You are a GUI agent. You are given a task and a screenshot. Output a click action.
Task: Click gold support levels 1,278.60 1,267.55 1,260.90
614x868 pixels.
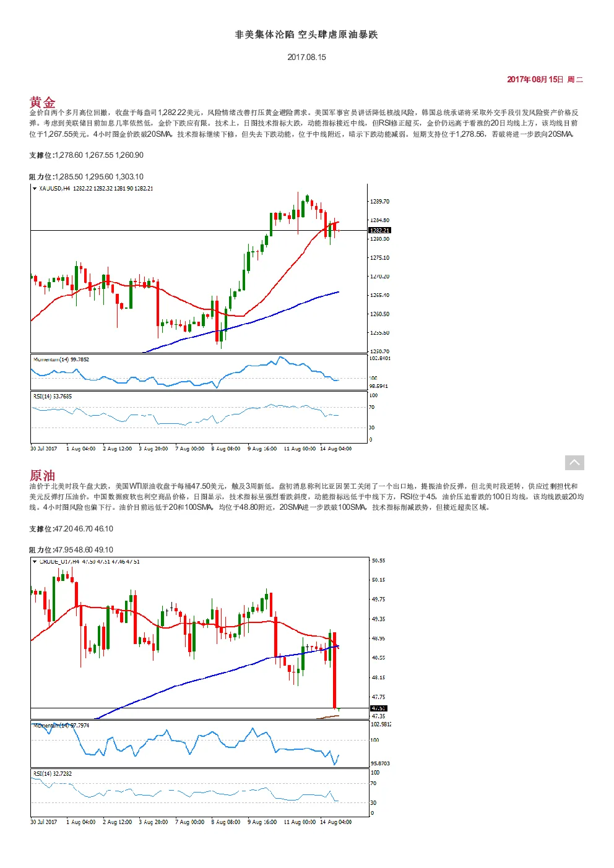tap(99, 155)
